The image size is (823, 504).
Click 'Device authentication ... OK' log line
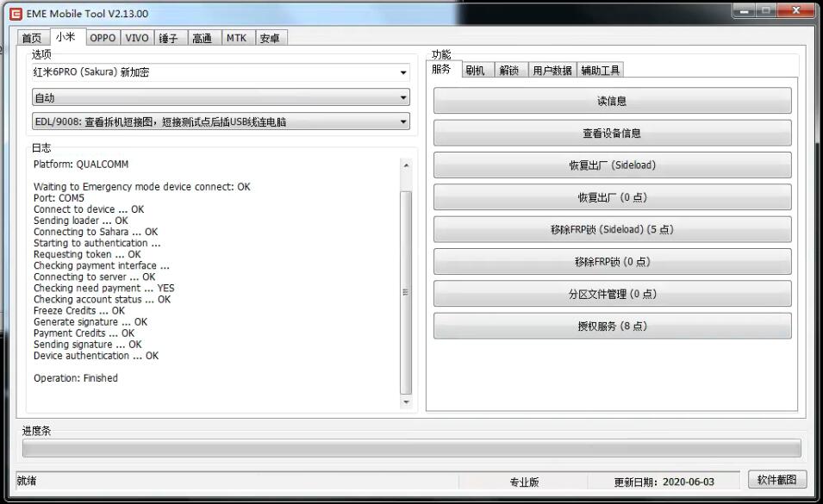(x=96, y=356)
